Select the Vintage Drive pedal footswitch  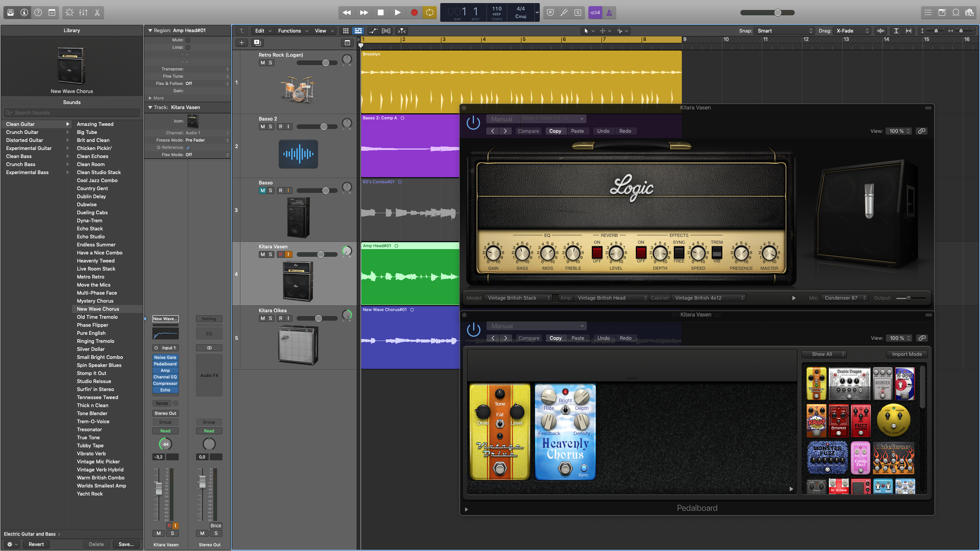[500, 468]
